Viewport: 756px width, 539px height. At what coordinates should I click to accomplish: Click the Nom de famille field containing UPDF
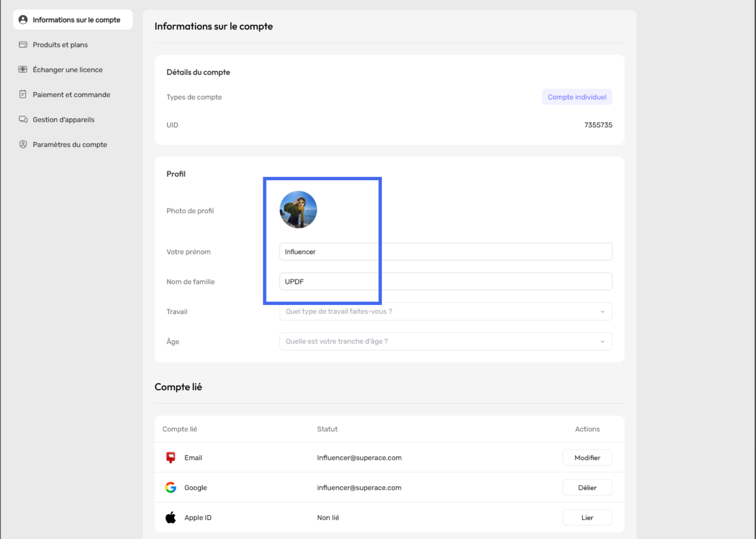[x=446, y=281]
